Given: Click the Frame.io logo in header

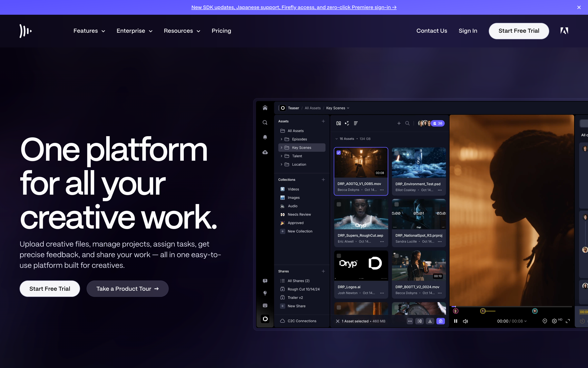Looking at the screenshot, I should [26, 31].
